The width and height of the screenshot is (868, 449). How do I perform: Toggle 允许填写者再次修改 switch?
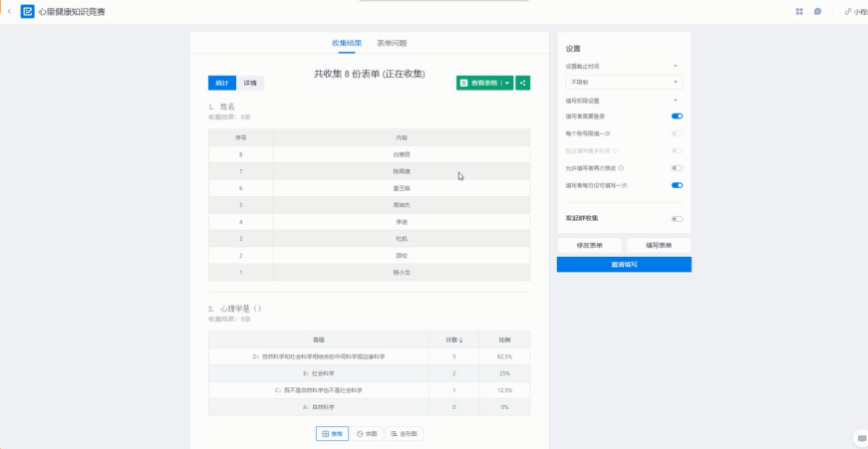(x=677, y=168)
